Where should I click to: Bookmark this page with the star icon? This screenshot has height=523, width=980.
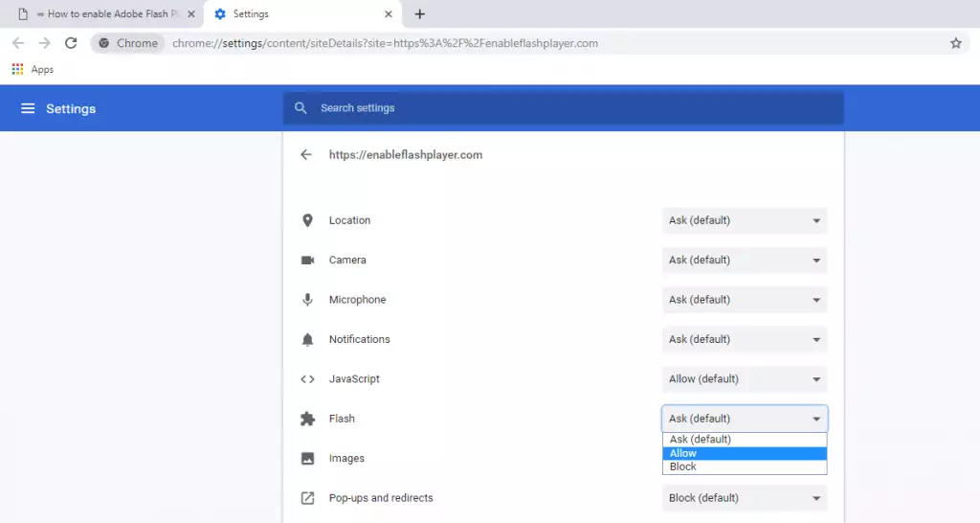click(x=955, y=43)
